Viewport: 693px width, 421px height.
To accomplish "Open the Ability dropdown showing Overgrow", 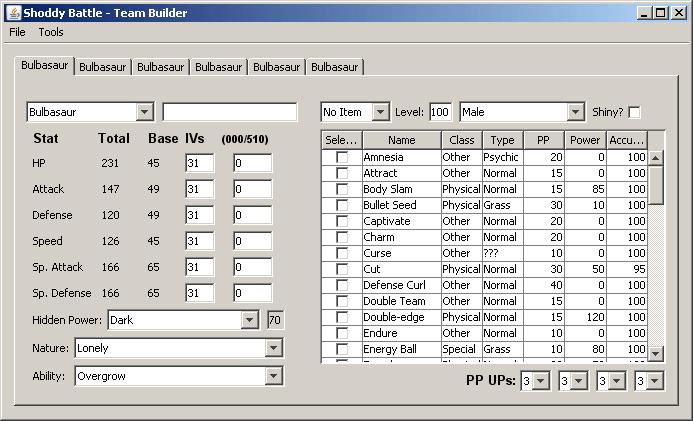I will (x=179, y=376).
